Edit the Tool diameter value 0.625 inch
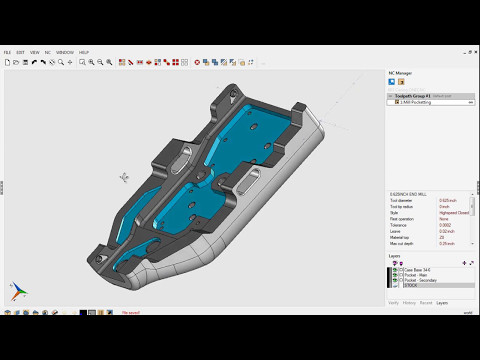This screenshot has width=480, height=360. point(448,201)
